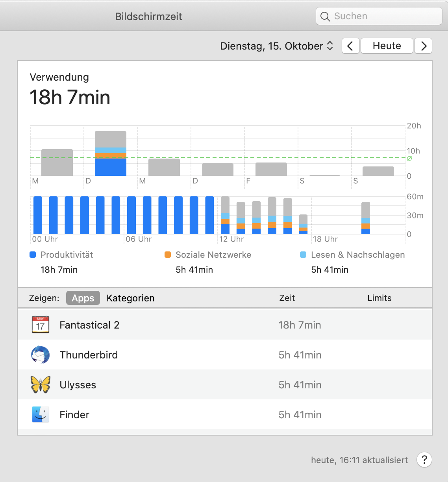The image size is (448, 482).
Task: Click the heute, 16:11 aktualisiert status text
Action: [359, 460]
